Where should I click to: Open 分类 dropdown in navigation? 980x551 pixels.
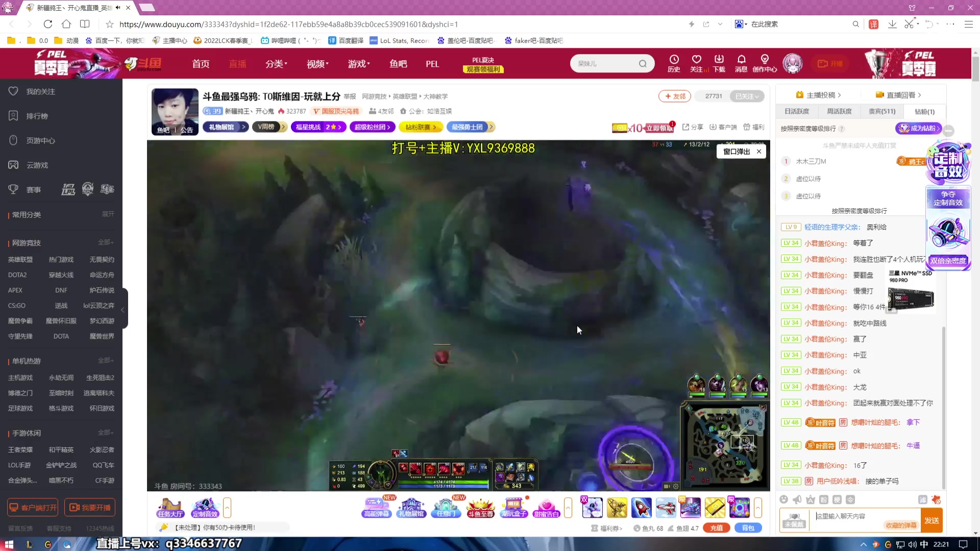click(276, 64)
